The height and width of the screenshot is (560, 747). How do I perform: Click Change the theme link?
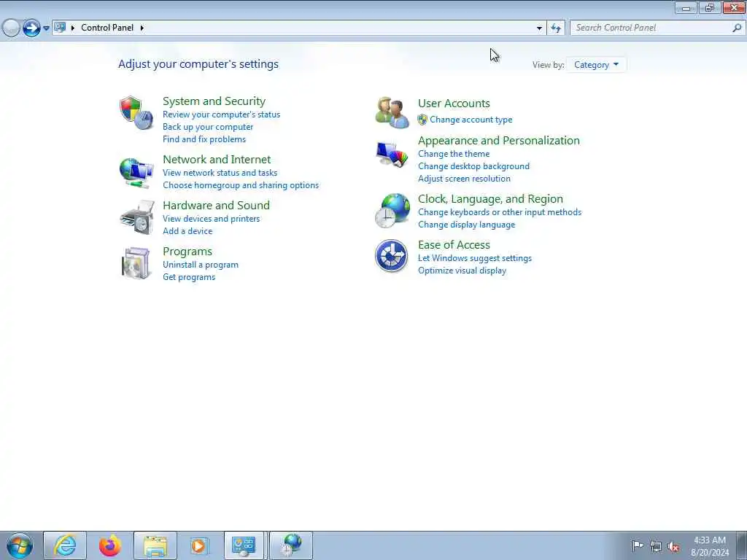click(x=454, y=154)
